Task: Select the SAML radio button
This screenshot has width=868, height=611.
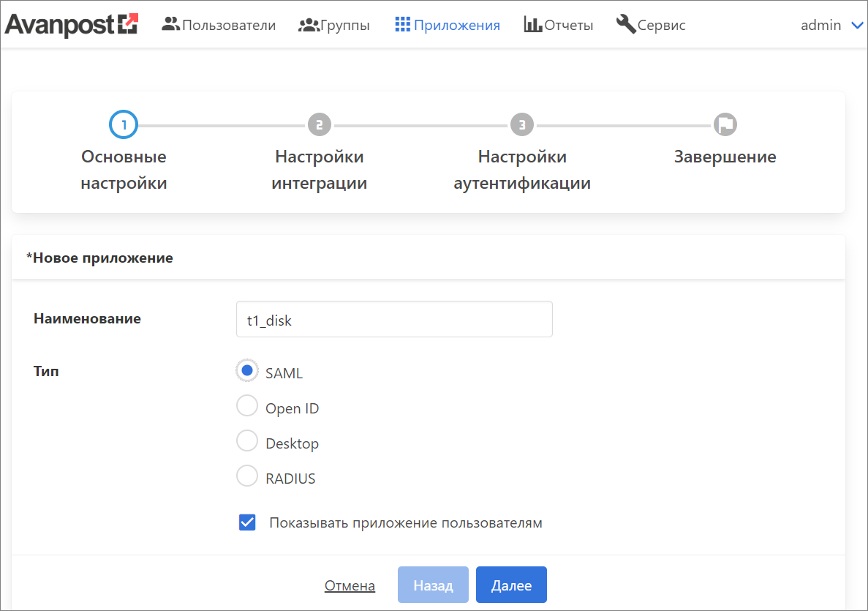Action: (247, 370)
